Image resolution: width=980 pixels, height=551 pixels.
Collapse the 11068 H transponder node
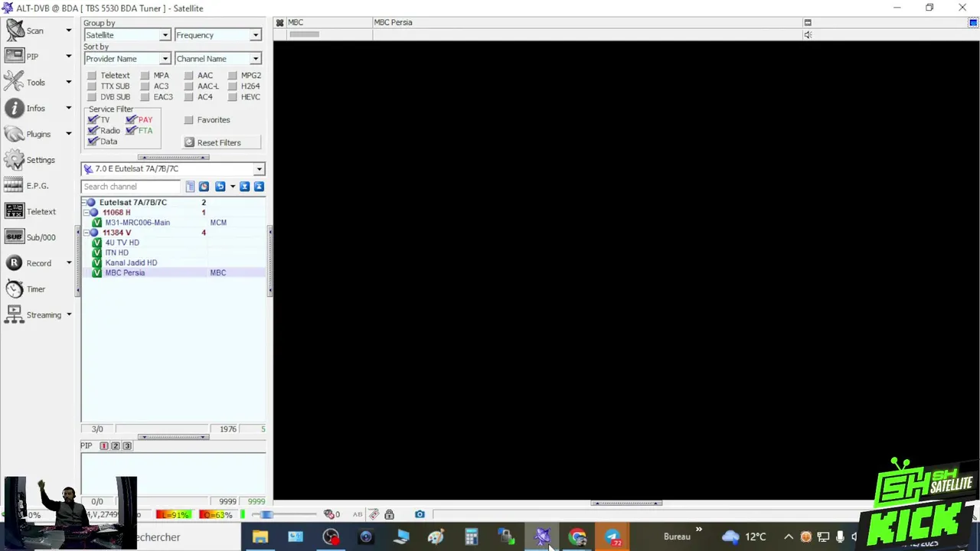pyautogui.click(x=87, y=213)
